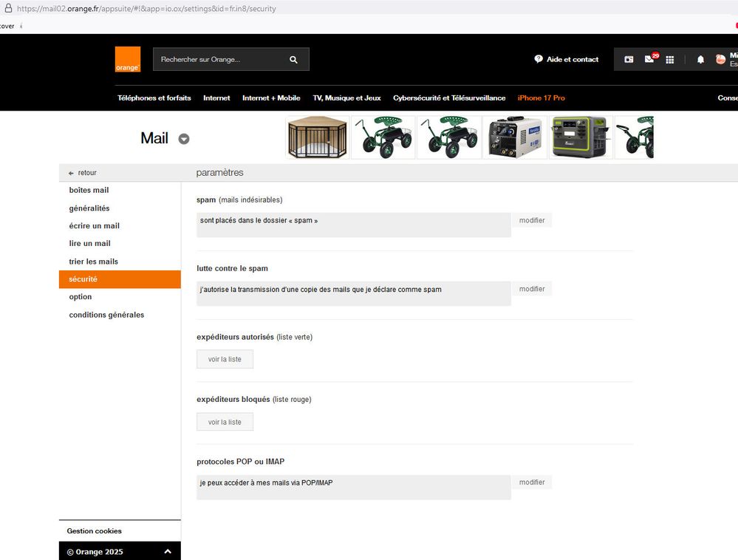Open 'boîtes mail' settings section
Viewport: 738px width, 560px height.
(89, 191)
